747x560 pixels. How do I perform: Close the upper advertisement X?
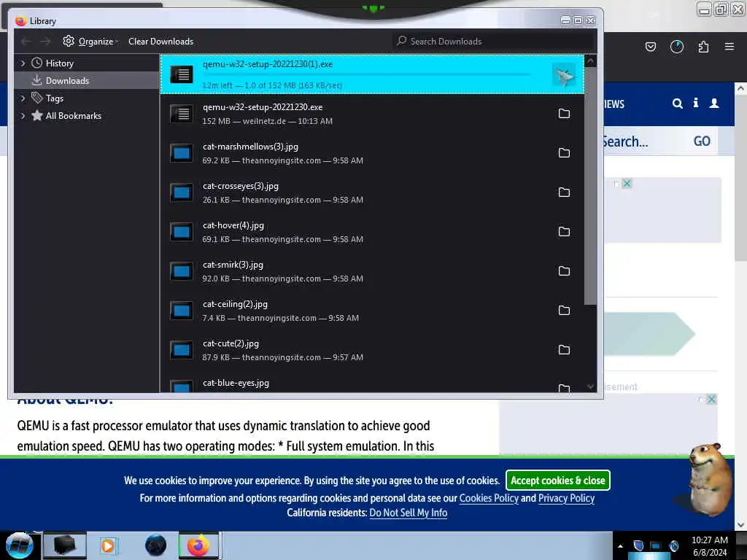coord(627,184)
